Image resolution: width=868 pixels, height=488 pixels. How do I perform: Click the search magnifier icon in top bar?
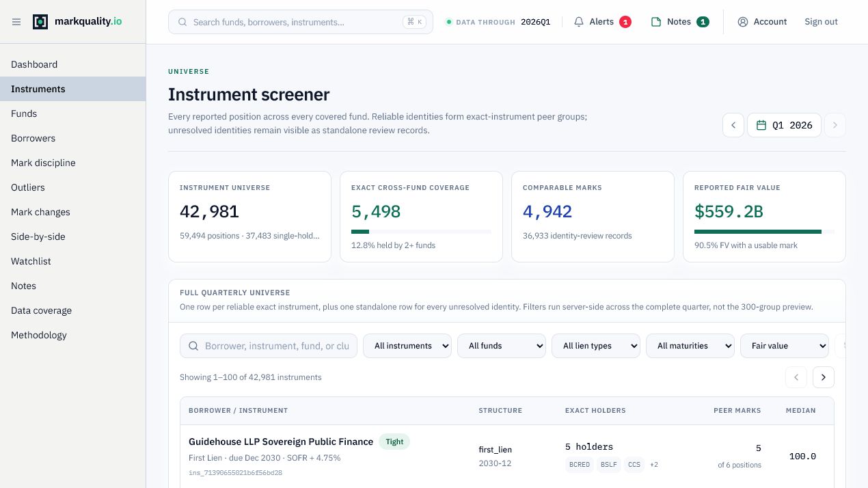coord(182,22)
